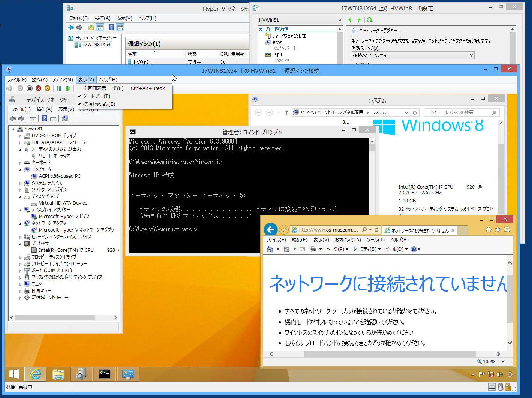
Task: Click the red Shut Down VM toolbar icon
Action: click(x=38, y=88)
